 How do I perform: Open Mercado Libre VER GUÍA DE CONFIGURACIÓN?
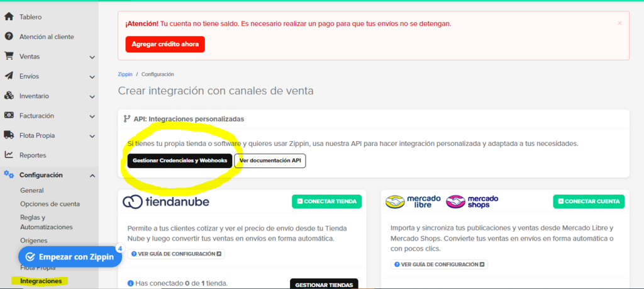coord(439,264)
